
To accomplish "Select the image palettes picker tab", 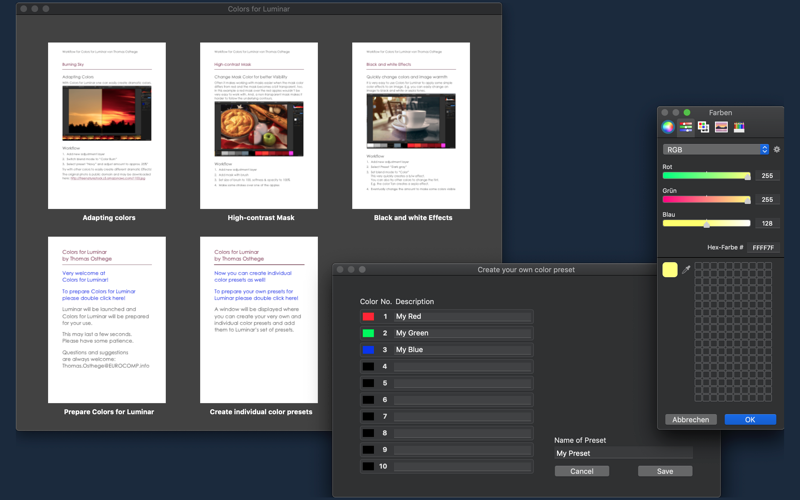I will [x=721, y=127].
